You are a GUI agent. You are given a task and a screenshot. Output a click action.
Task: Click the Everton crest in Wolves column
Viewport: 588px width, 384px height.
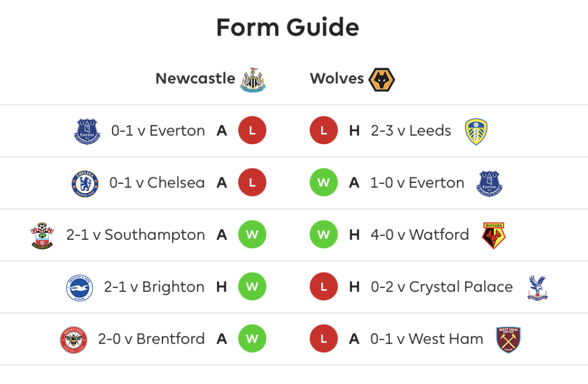pos(489,183)
